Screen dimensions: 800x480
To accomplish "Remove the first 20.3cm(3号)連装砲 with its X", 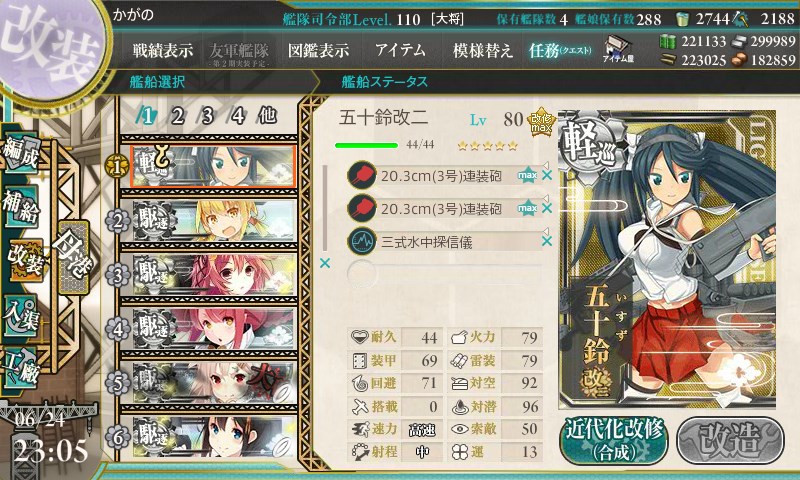I will [x=547, y=175].
